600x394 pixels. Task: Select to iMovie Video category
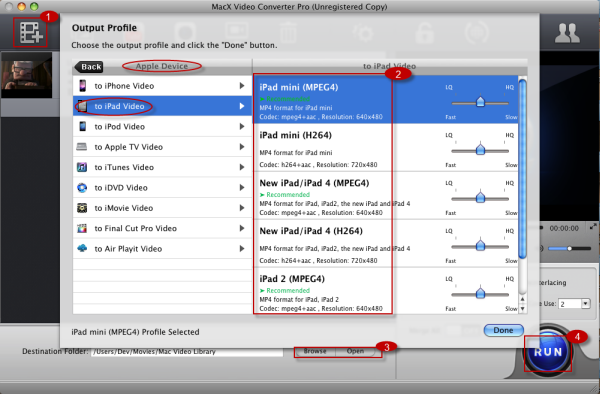[162, 208]
